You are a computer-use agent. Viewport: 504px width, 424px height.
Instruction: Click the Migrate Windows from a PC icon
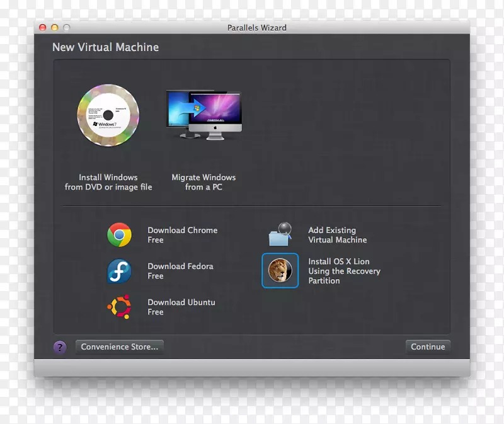tap(203, 113)
